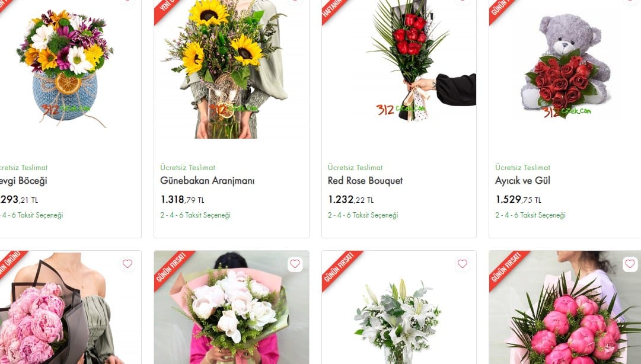The image size is (641, 364).
Task: View white lilies in vase image
Action: pyautogui.click(x=397, y=321)
